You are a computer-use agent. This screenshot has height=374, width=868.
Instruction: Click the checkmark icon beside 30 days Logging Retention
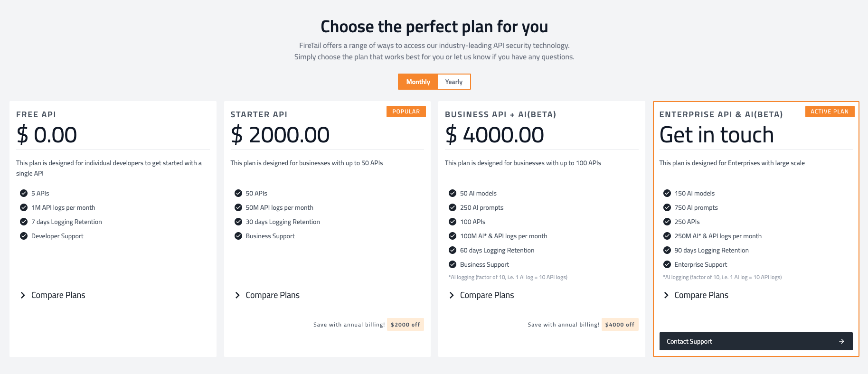coord(238,222)
